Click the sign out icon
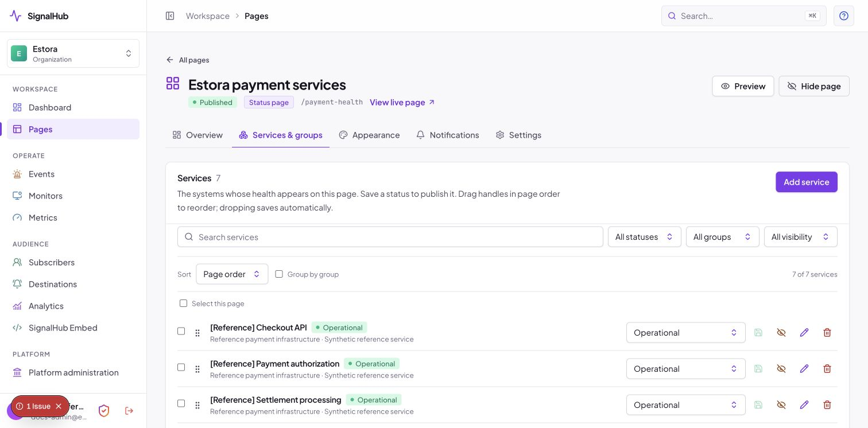This screenshot has width=868, height=428. 129,411
